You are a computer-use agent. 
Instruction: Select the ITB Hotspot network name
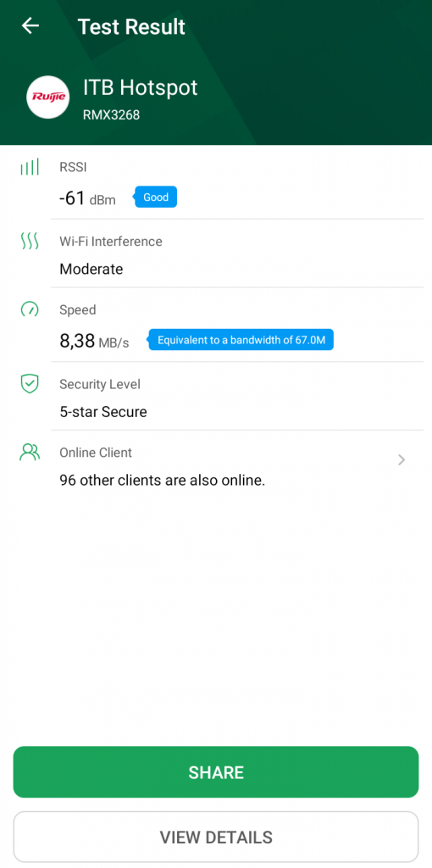pos(141,87)
